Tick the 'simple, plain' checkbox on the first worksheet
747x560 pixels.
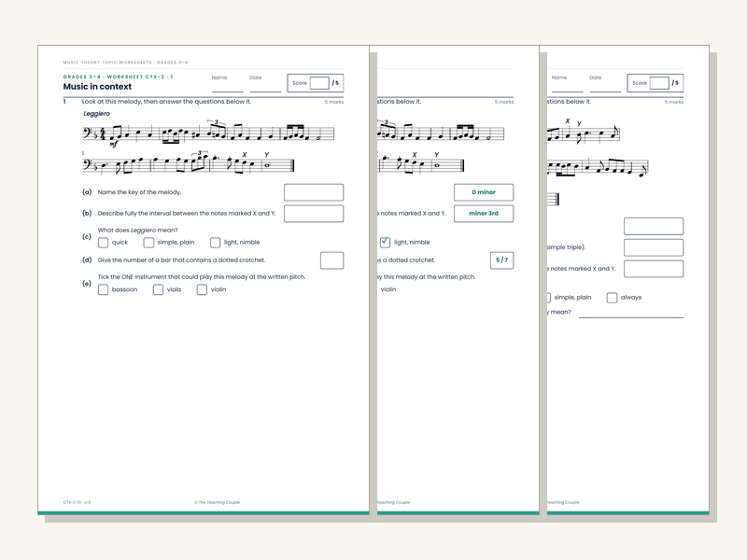point(148,243)
